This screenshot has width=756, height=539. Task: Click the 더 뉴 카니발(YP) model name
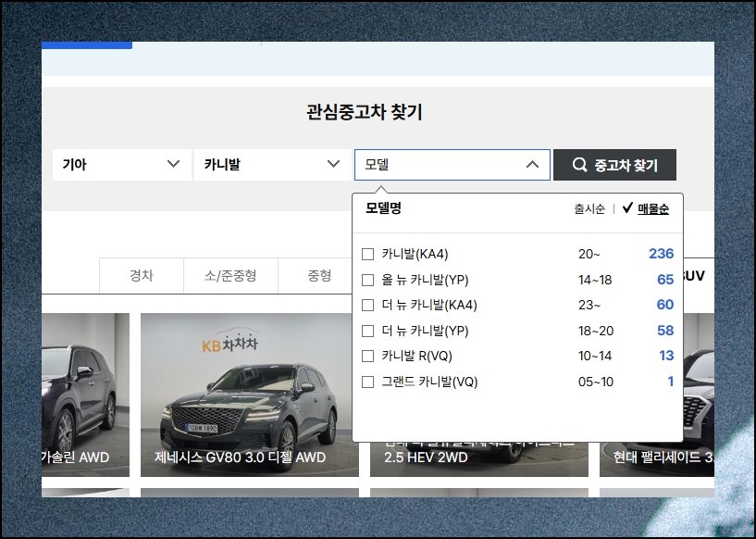pyautogui.click(x=425, y=331)
